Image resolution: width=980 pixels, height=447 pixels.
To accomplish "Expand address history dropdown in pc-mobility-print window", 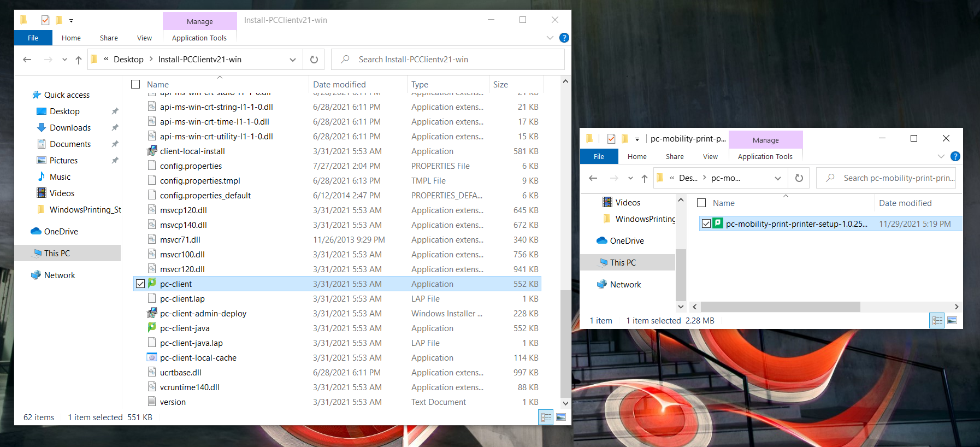I will pos(778,178).
